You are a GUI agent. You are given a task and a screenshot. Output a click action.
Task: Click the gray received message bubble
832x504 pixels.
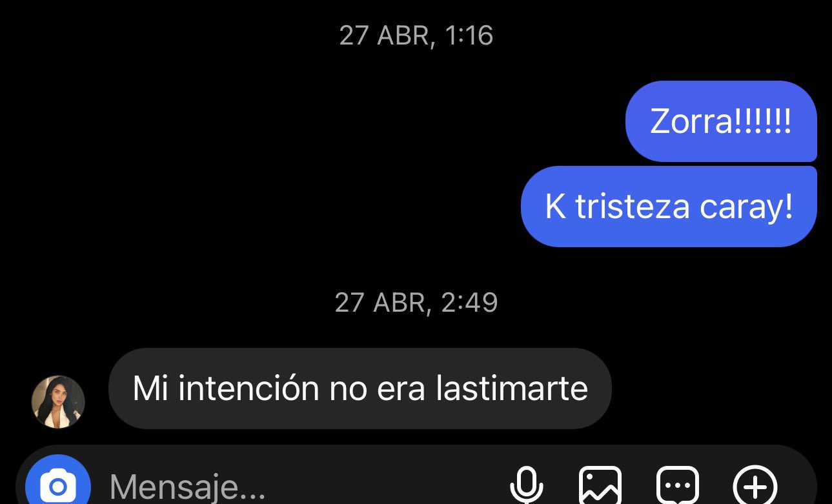pyautogui.click(x=360, y=388)
